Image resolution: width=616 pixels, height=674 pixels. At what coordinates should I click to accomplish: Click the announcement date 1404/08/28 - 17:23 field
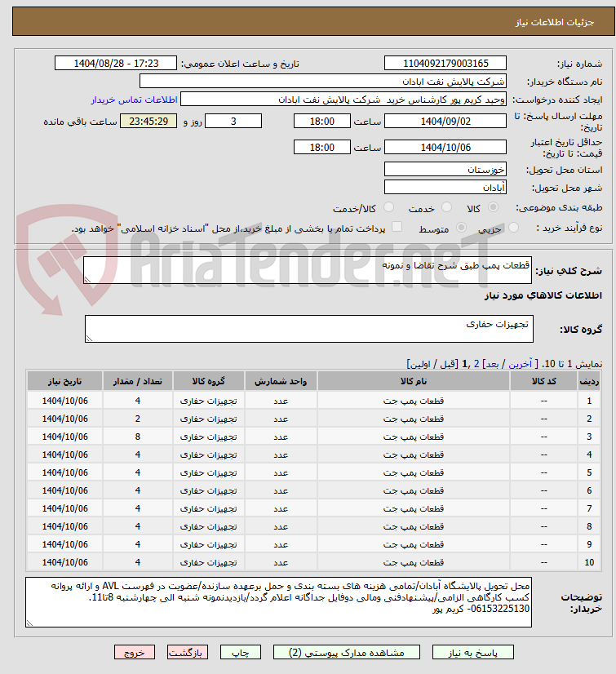(116, 63)
